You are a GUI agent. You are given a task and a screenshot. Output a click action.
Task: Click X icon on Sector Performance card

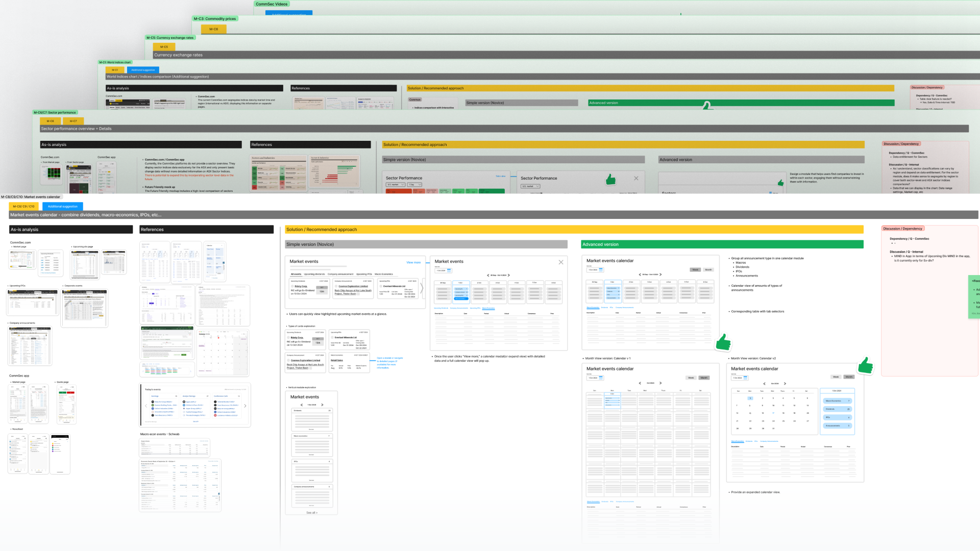636,178
